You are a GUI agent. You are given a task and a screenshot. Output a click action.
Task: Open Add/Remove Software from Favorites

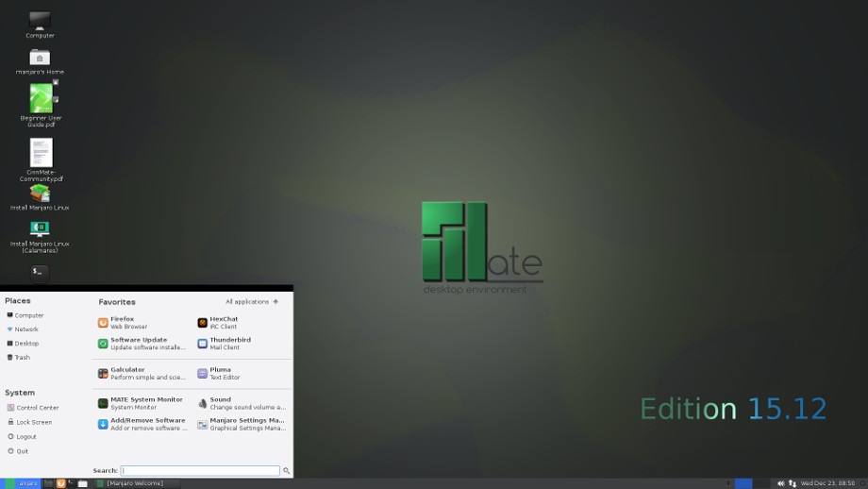click(x=142, y=424)
